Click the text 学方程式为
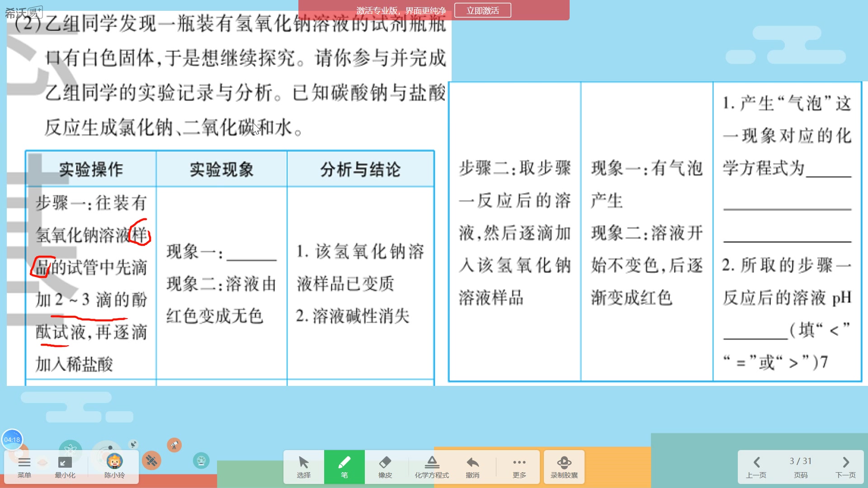This screenshot has width=868, height=488. tap(763, 168)
